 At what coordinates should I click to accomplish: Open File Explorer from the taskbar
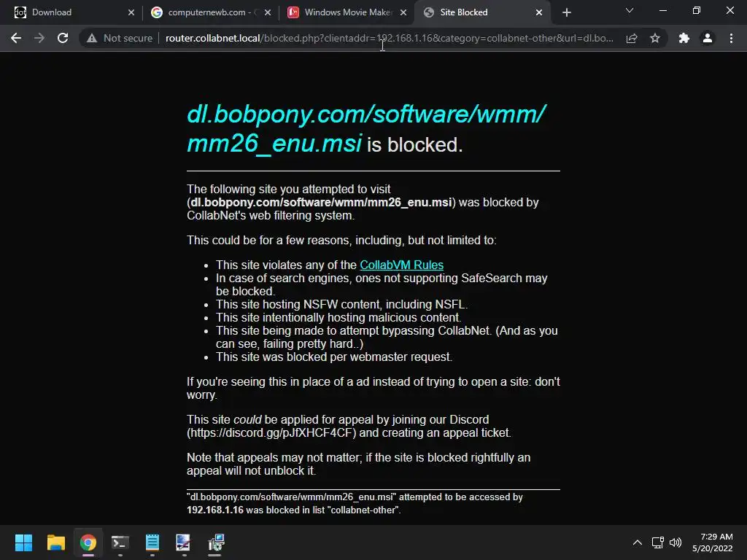click(55, 542)
